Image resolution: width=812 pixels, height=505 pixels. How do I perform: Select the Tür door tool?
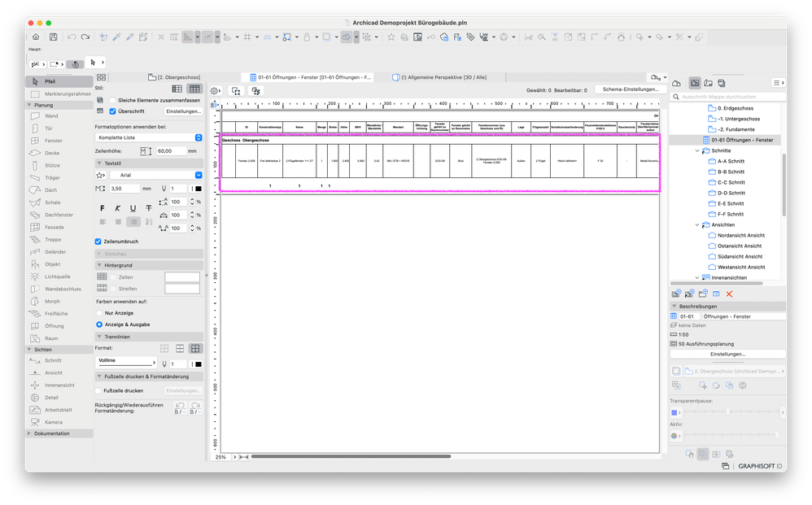tap(59, 128)
